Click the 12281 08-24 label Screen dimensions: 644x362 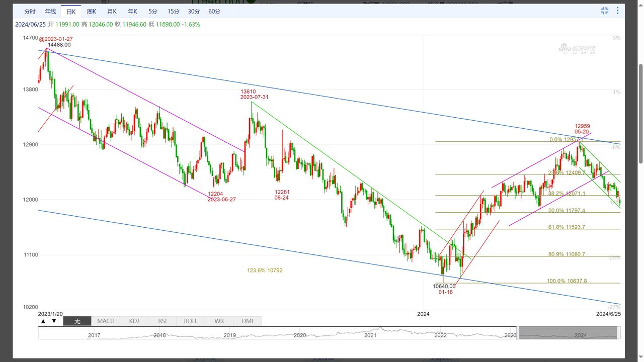(x=282, y=195)
